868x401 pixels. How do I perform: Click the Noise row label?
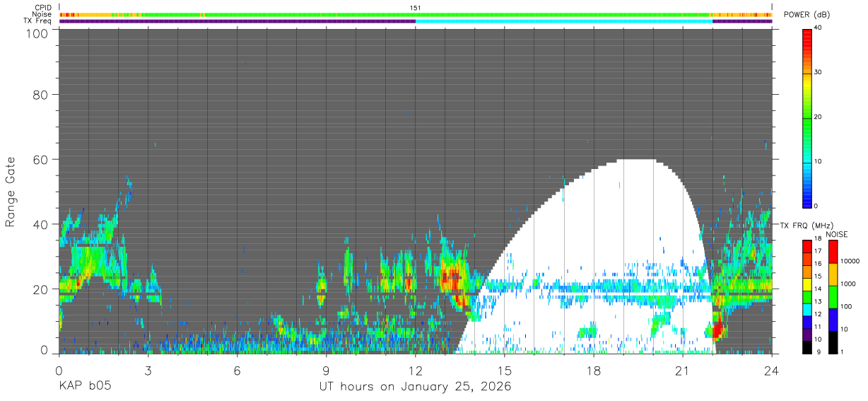pyautogui.click(x=42, y=14)
